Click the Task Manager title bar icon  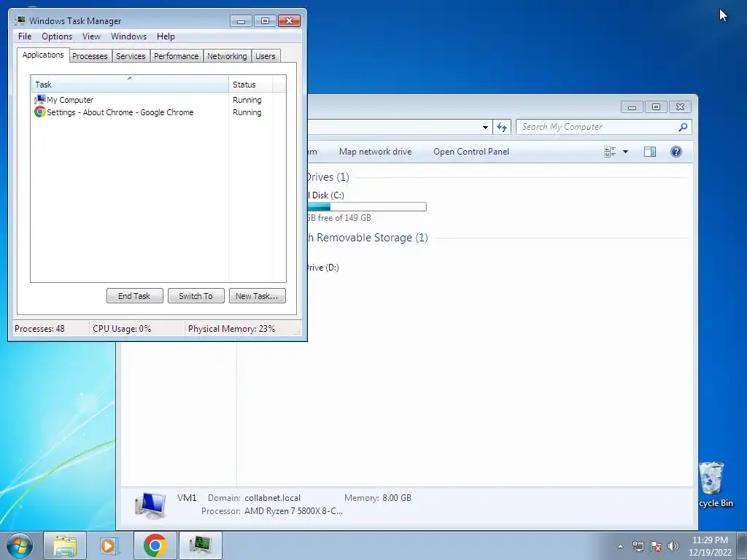pyautogui.click(x=20, y=20)
